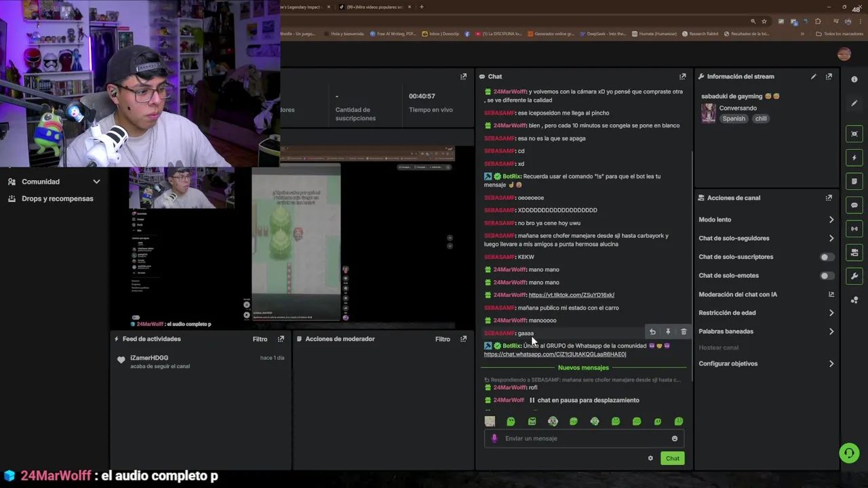The width and height of the screenshot is (868, 488).
Task: Pop out the Feed de actividades panel
Action: tap(281, 339)
